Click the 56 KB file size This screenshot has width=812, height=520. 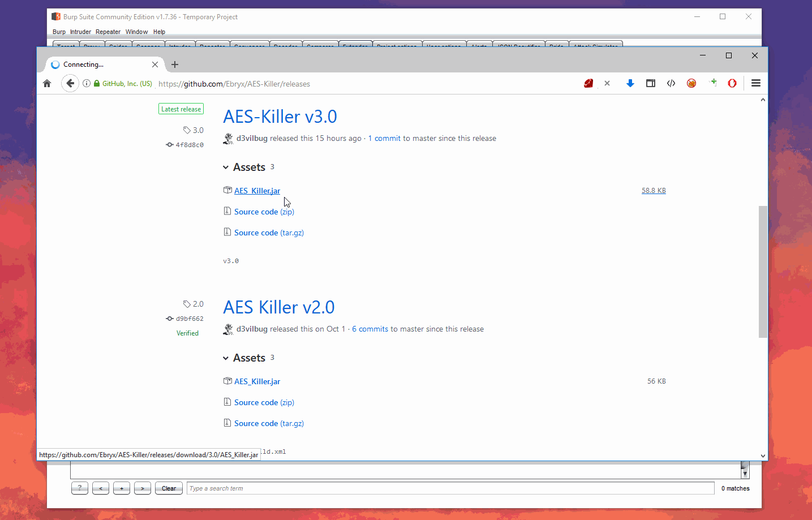click(x=656, y=381)
